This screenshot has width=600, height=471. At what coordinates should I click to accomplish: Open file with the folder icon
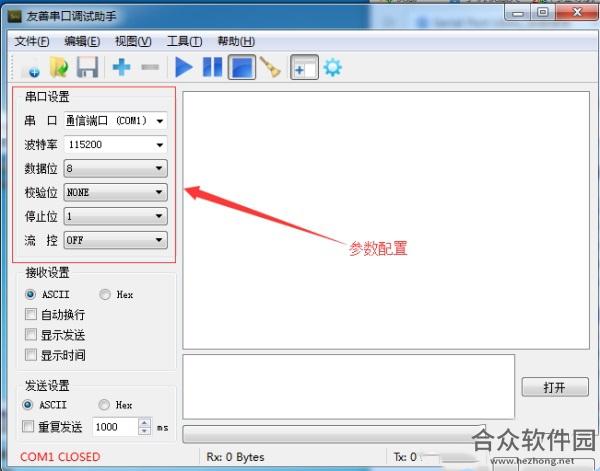[x=59, y=68]
